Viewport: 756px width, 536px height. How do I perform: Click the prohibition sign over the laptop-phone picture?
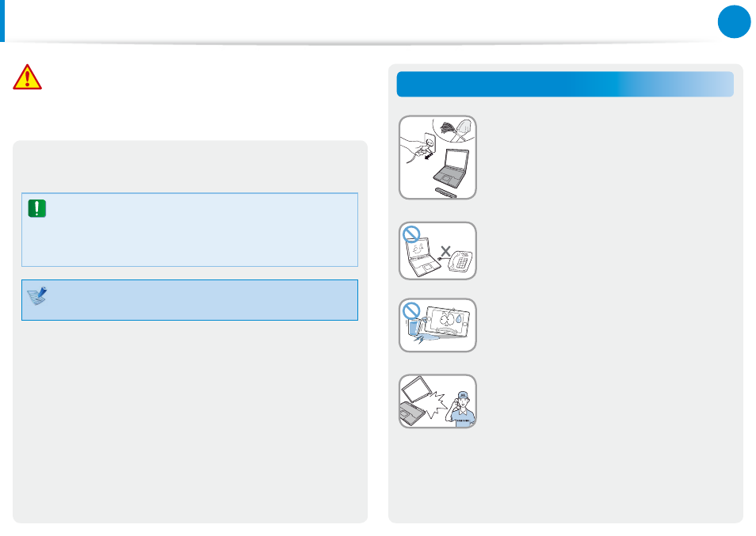pyautogui.click(x=411, y=234)
